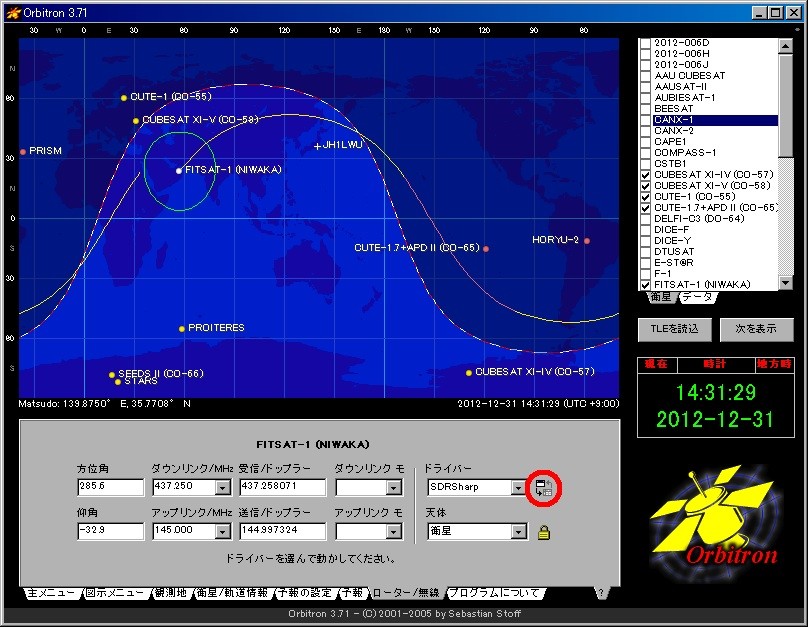The width and height of the screenshot is (808, 627).
Task: Check the BEESAT checkbox
Action: 645,109
